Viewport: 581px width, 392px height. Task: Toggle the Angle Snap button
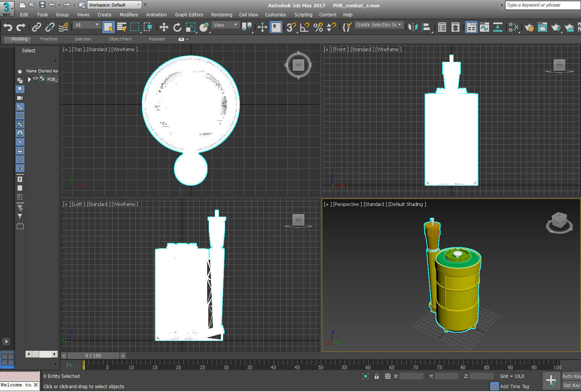click(x=304, y=27)
